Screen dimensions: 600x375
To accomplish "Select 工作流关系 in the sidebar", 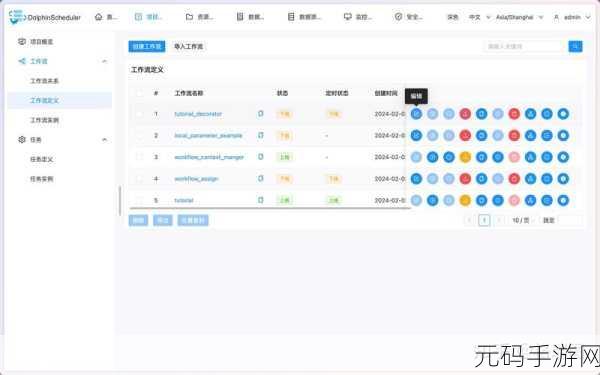I will [x=44, y=81].
